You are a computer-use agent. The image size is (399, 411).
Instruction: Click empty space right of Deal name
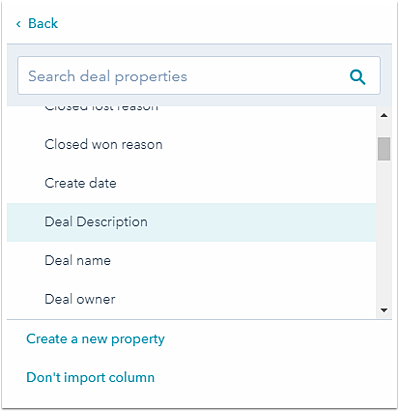[243, 261]
